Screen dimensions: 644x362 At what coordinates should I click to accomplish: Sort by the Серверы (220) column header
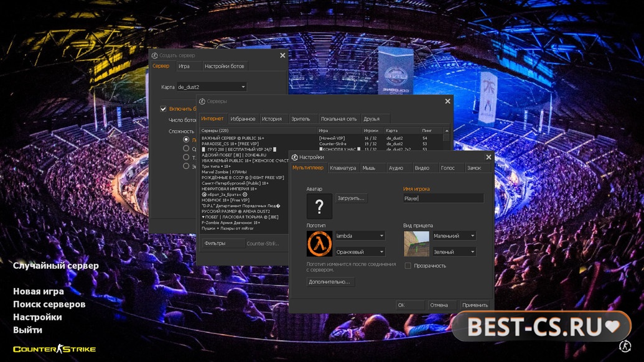[x=258, y=131]
